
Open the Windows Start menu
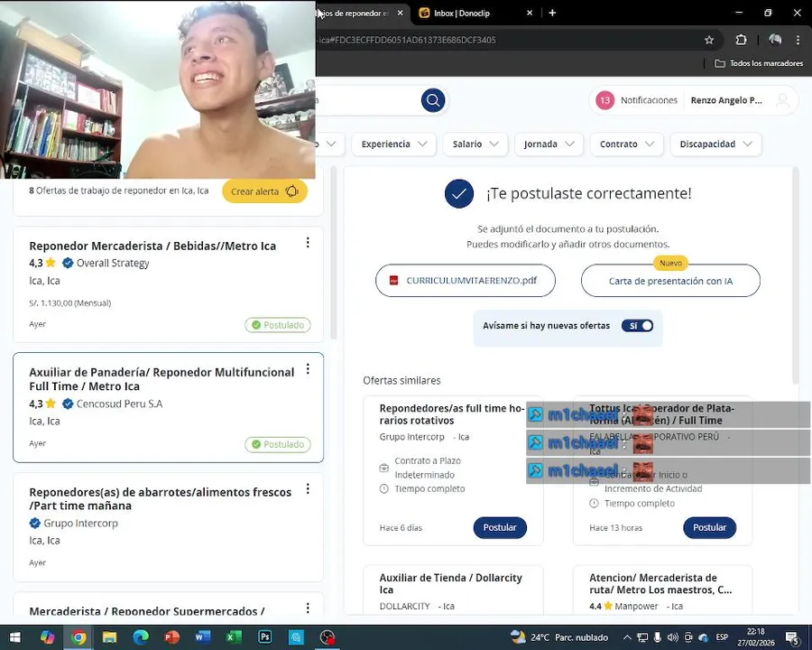(x=15, y=637)
